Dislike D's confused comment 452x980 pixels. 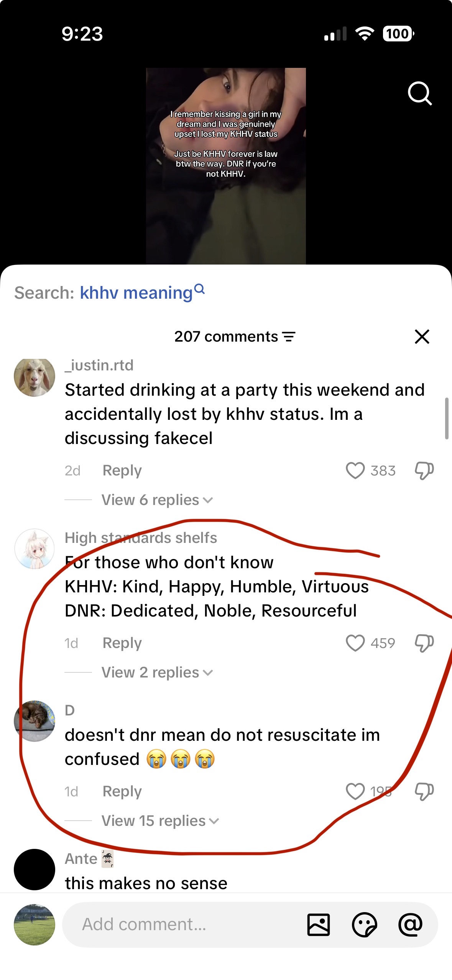click(x=424, y=791)
